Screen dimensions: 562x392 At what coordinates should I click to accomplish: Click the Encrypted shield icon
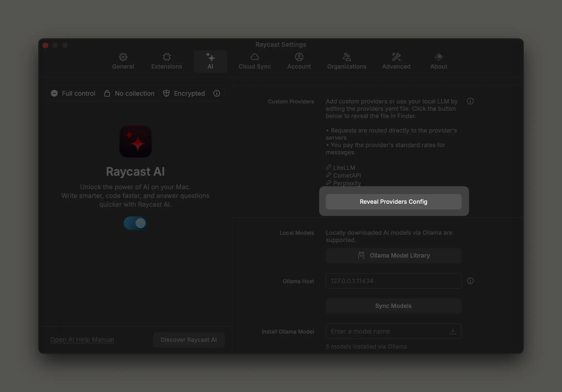(x=166, y=94)
